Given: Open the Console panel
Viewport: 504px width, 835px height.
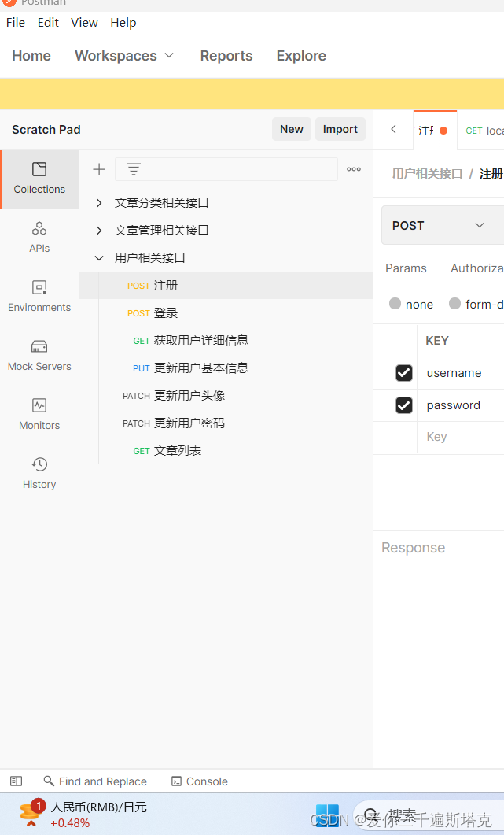Looking at the screenshot, I should click(x=200, y=781).
